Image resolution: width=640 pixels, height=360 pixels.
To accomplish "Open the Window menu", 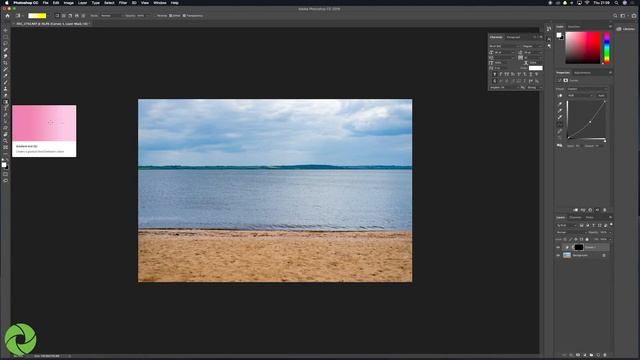I will 160,3.
